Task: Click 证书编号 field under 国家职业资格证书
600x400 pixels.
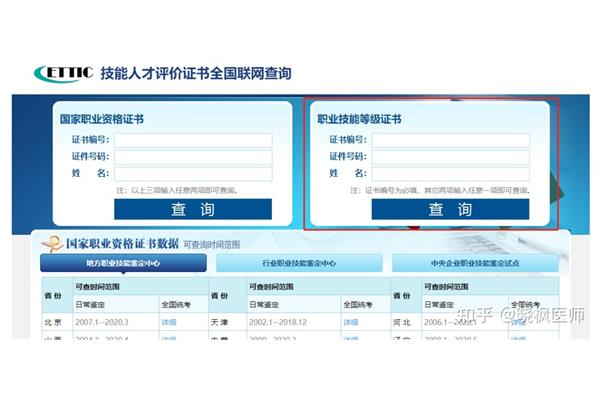Action: coord(193,140)
